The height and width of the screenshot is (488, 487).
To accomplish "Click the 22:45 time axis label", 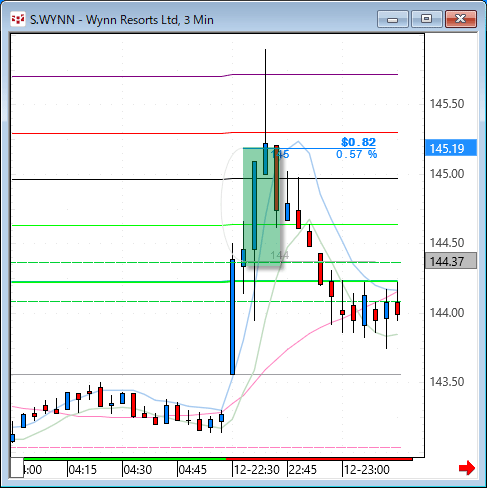I will (x=303, y=470).
